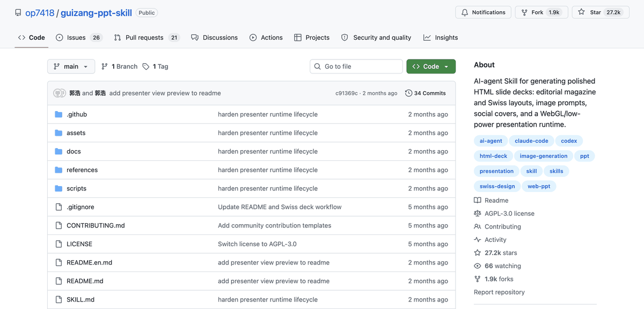
Task: Click the CONTRIBUTING.md file icon
Action: click(58, 225)
